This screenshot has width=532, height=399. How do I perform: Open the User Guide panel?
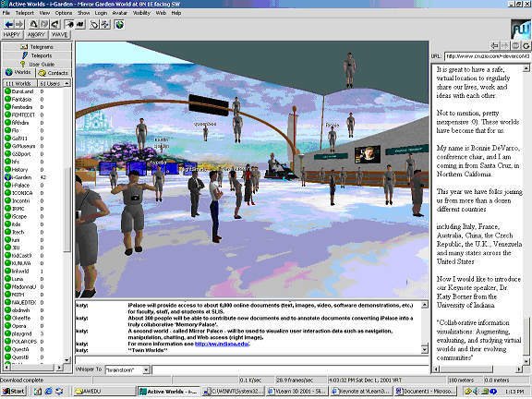pyautogui.click(x=37, y=64)
